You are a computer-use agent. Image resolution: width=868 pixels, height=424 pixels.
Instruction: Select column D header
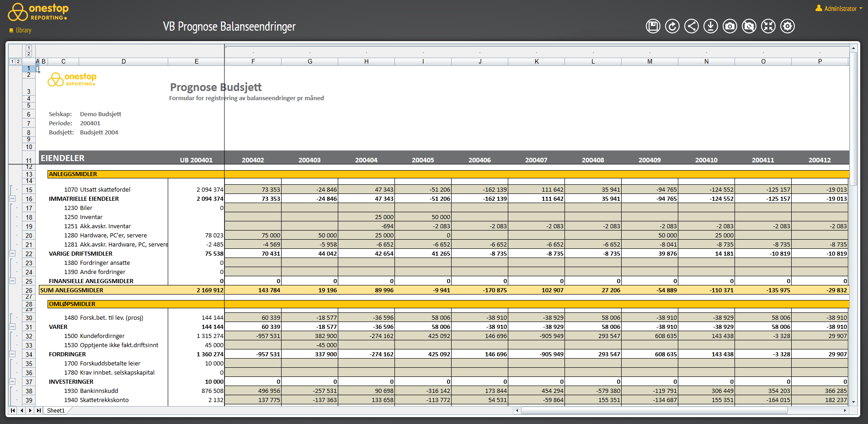[123, 61]
